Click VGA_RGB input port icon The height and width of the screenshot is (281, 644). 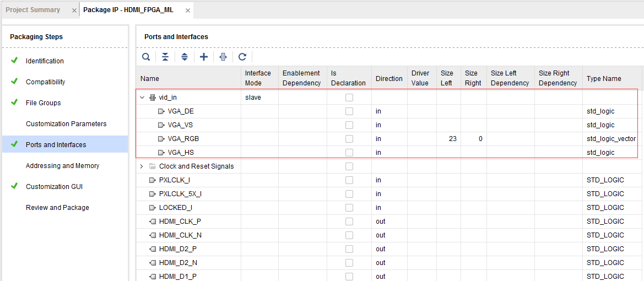point(161,139)
